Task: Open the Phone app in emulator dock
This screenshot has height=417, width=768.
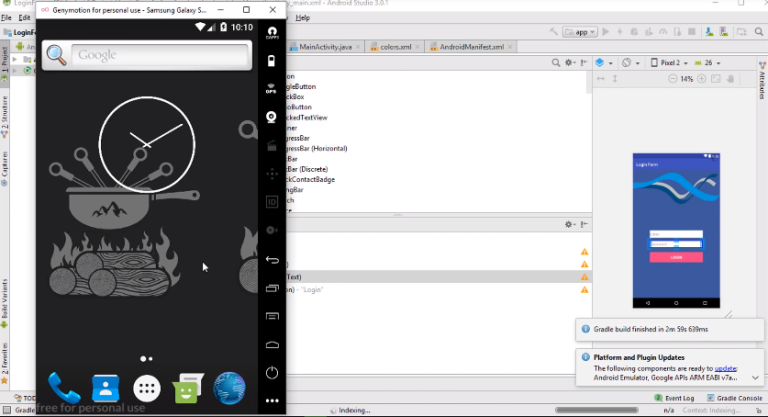Action: [64, 386]
